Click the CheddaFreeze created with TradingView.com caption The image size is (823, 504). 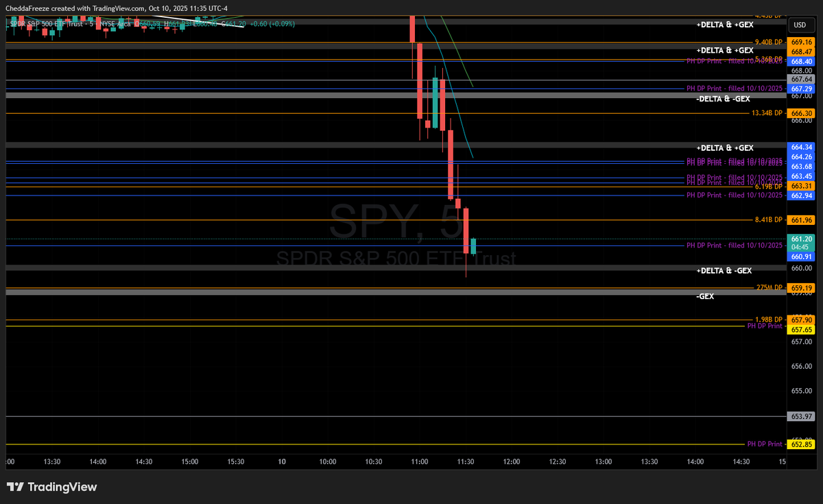click(x=75, y=8)
